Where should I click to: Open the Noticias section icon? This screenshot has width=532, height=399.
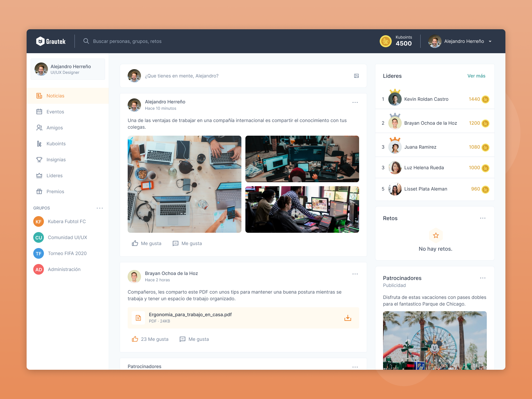(39, 96)
